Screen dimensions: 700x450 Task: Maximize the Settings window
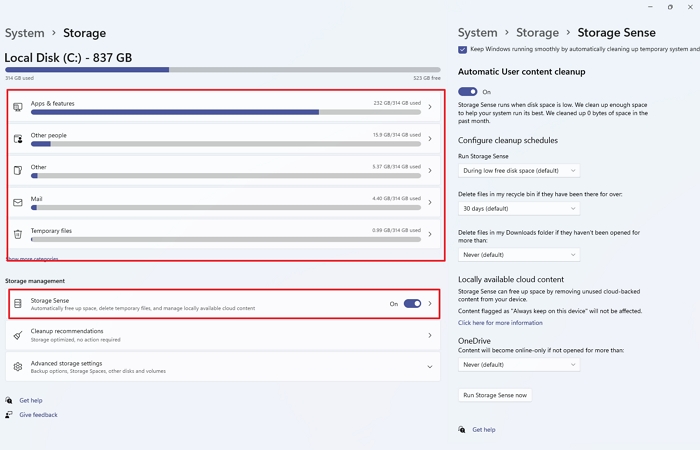pos(670,7)
